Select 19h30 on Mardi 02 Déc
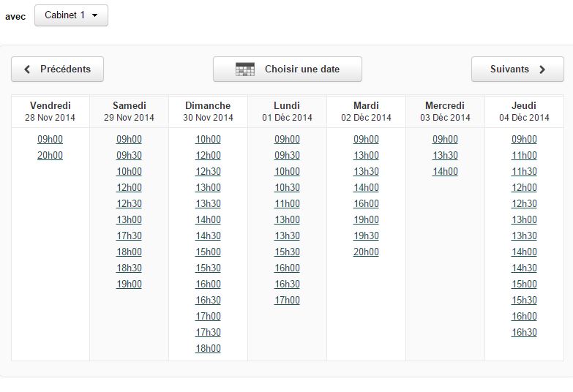This screenshot has height=392, width=573. 366,235
